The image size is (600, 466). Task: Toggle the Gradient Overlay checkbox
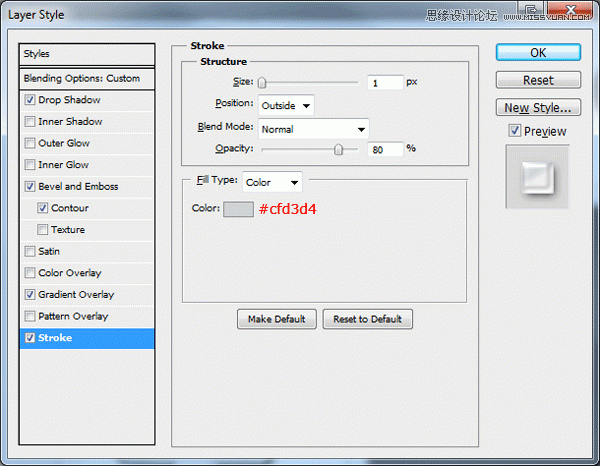[x=30, y=295]
